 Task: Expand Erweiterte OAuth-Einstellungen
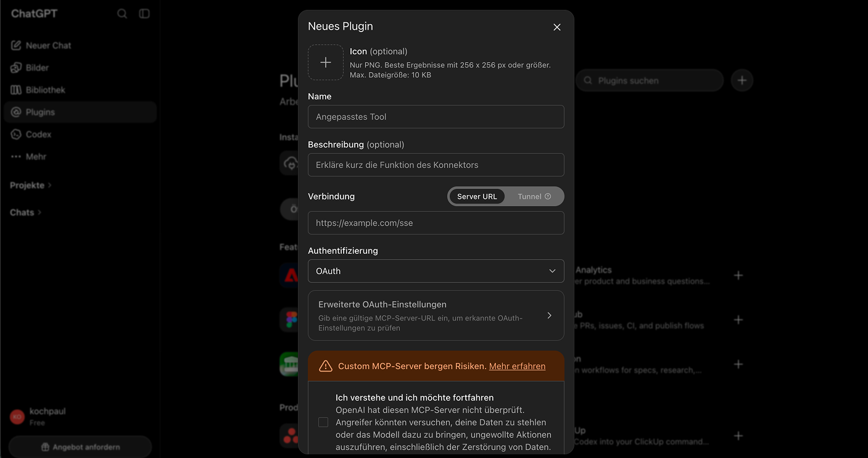pyautogui.click(x=436, y=315)
